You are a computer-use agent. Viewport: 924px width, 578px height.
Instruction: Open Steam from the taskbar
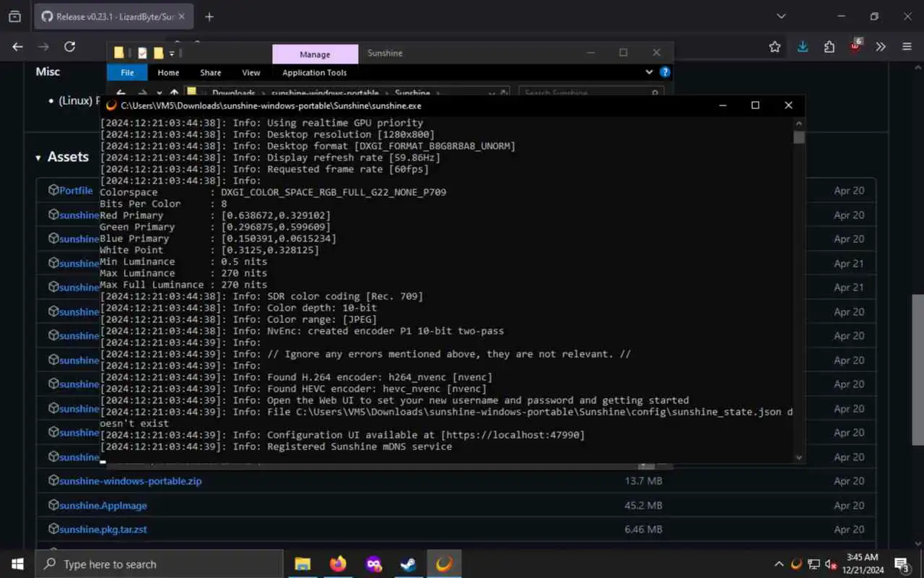point(409,564)
